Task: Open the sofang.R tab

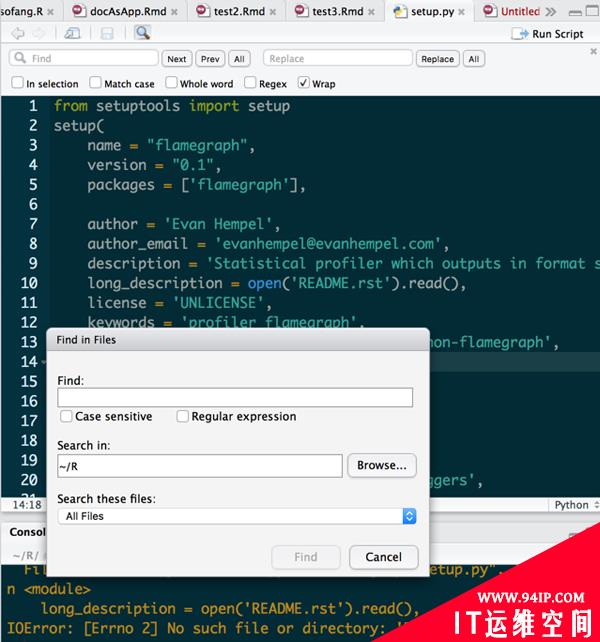Action: click(x=22, y=11)
